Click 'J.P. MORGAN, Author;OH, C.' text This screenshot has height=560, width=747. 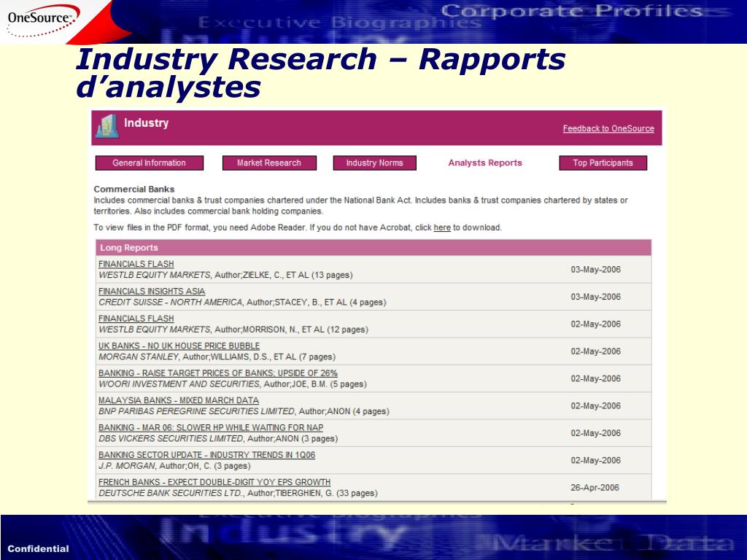[174, 466]
